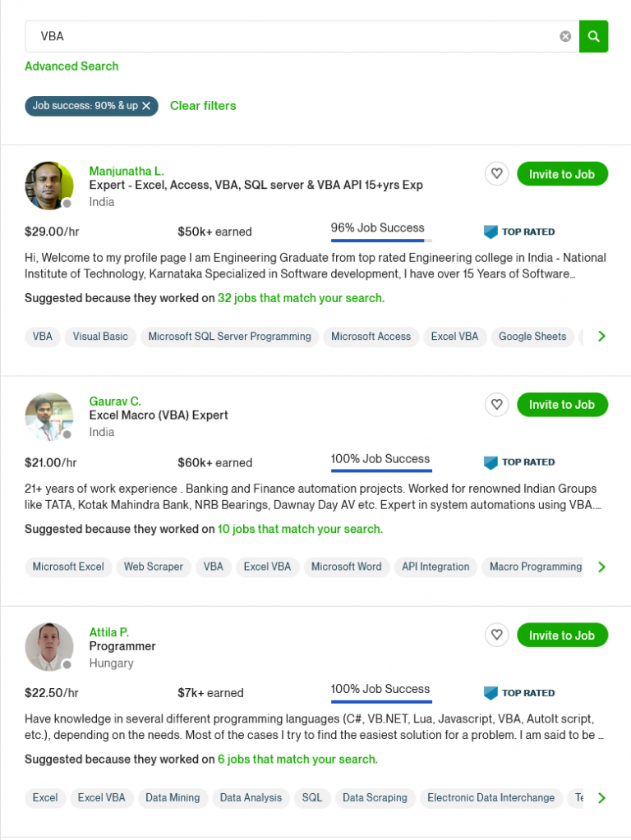
Task: Click Clear filters link
Action: tap(203, 106)
